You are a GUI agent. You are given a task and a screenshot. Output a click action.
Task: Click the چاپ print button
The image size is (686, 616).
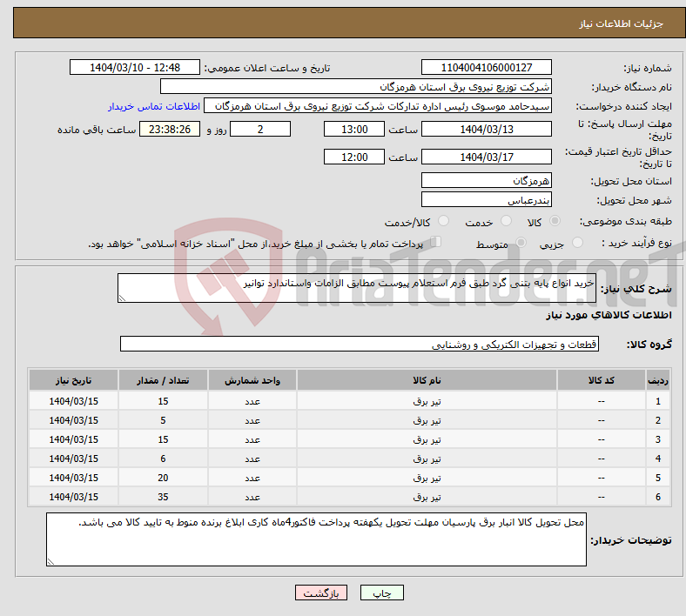pos(382,593)
